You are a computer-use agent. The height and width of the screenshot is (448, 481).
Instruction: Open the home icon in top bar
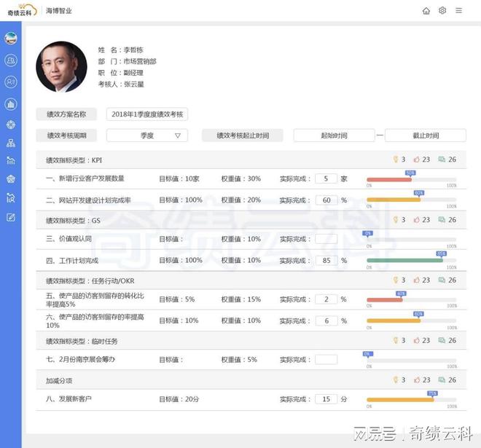[426, 11]
